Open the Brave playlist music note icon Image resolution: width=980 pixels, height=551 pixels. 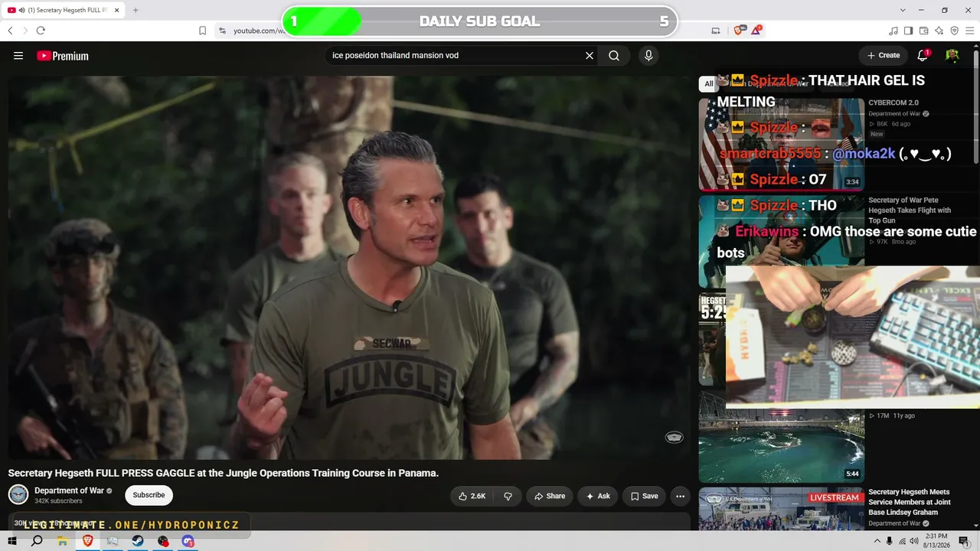click(893, 31)
